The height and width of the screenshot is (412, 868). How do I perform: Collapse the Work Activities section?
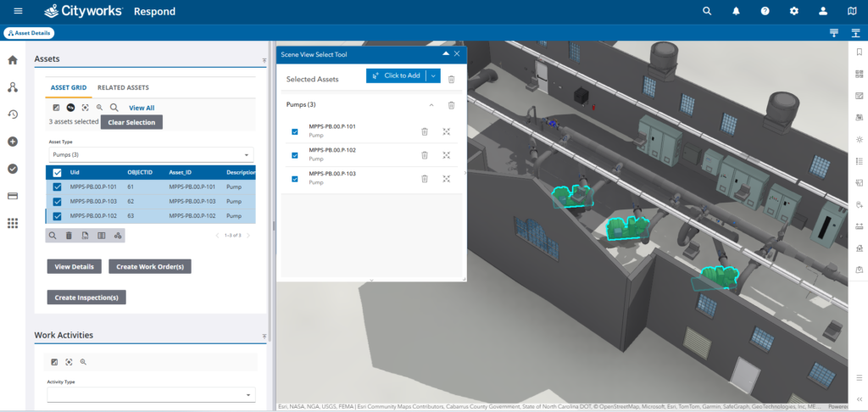tap(264, 337)
